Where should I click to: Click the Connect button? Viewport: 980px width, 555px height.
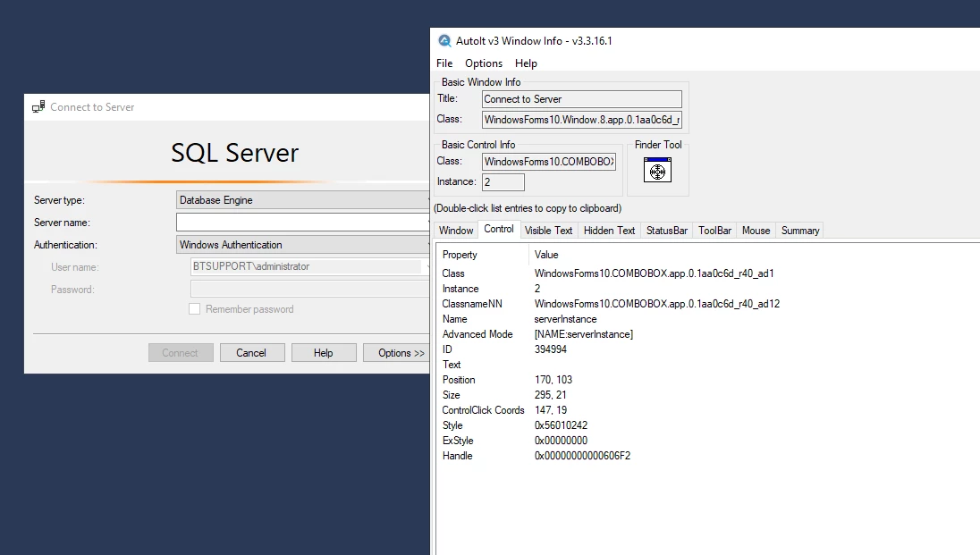click(x=181, y=352)
